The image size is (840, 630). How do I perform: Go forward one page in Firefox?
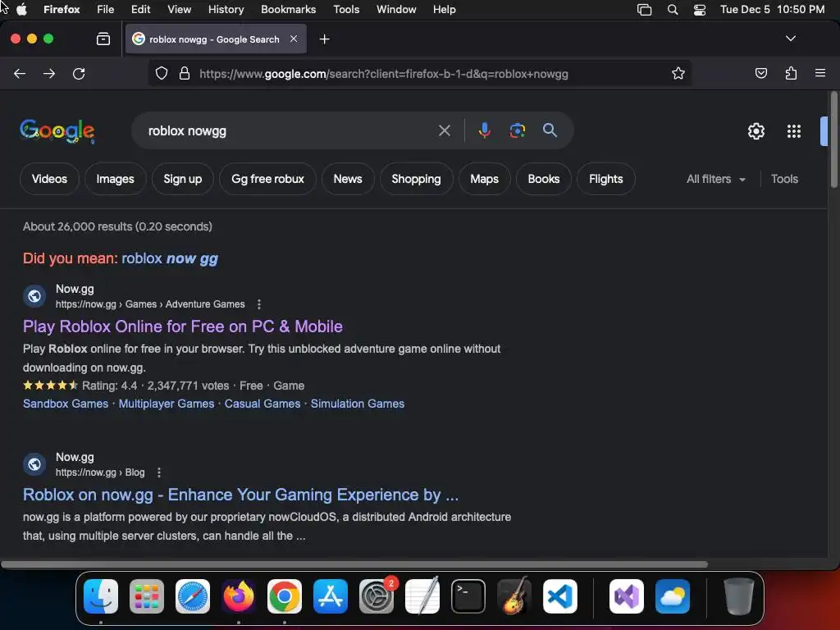pyautogui.click(x=49, y=73)
